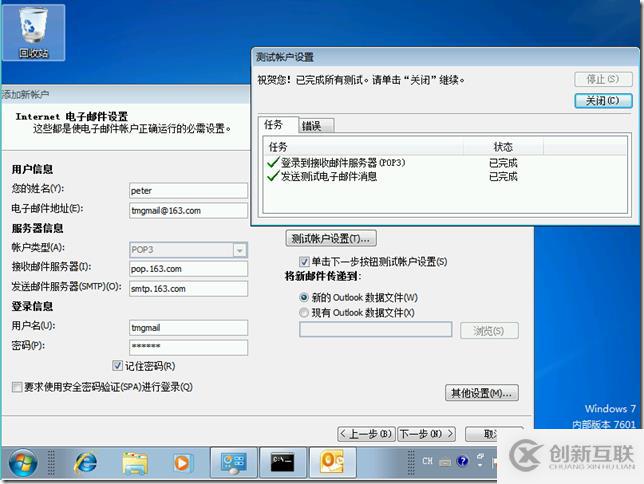Click the 测试帐户设置(T)... button

331,238
